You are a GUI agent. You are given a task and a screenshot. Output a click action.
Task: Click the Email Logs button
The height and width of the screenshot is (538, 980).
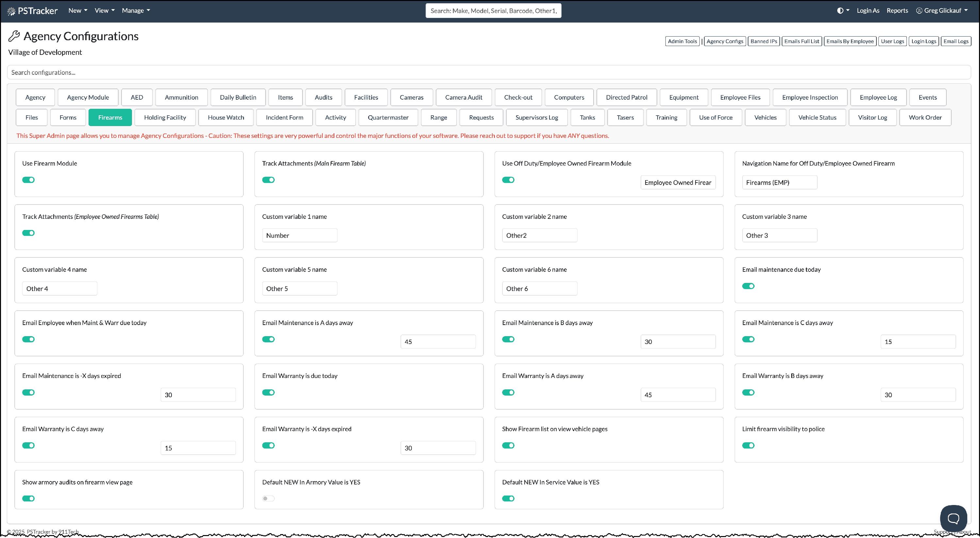pos(955,41)
